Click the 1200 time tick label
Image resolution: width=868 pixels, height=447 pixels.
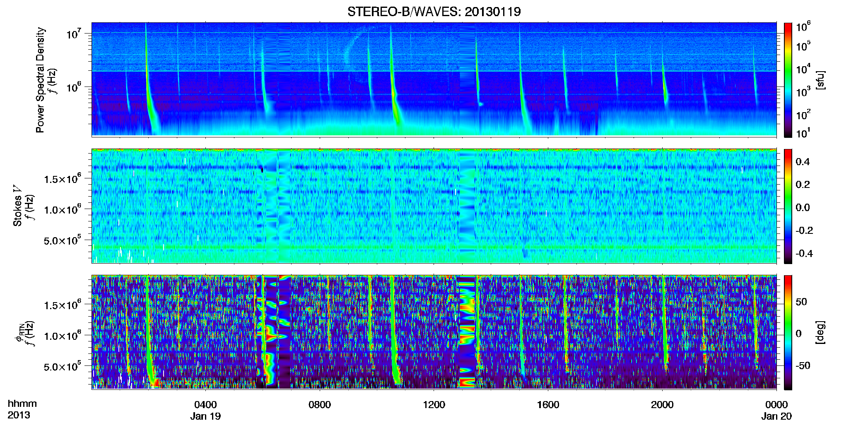[434, 405]
